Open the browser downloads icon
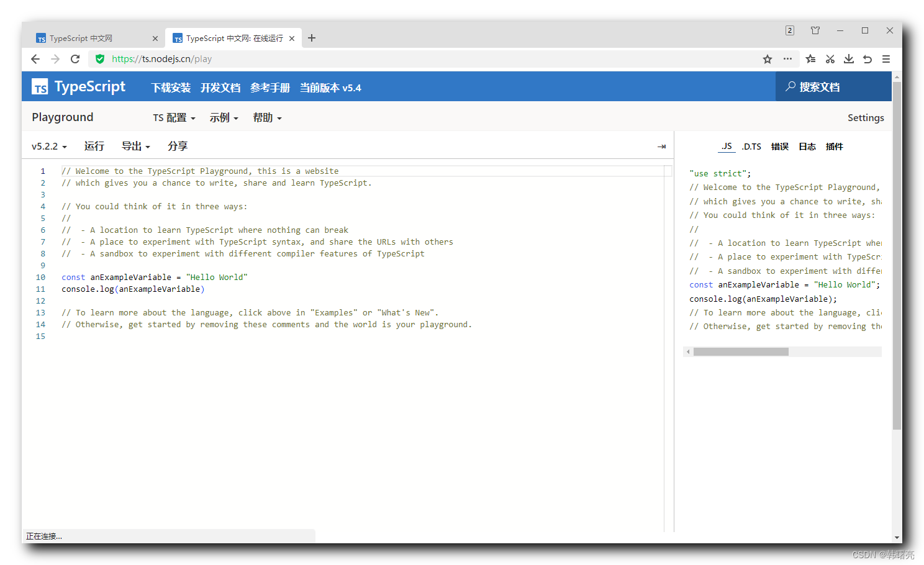 pos(849,59)
